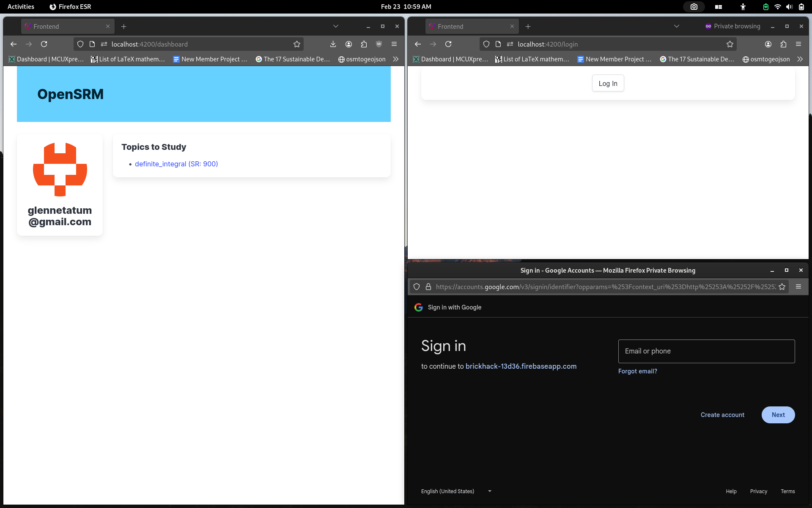Image resolution: width=812 pixels, height=508 pixels.
Task: Go back in the private browsing window
Action: coord(418,44)
